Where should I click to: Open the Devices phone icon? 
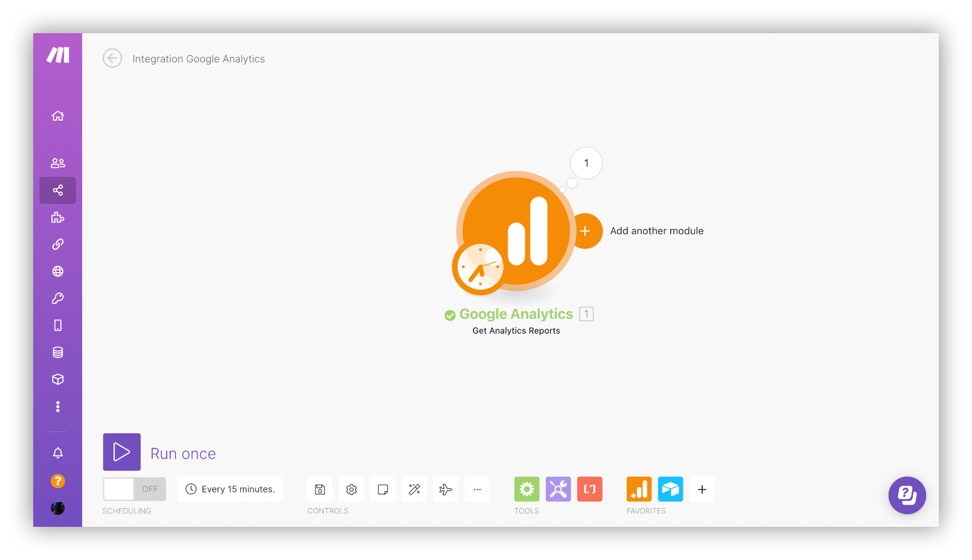point(58,325)
